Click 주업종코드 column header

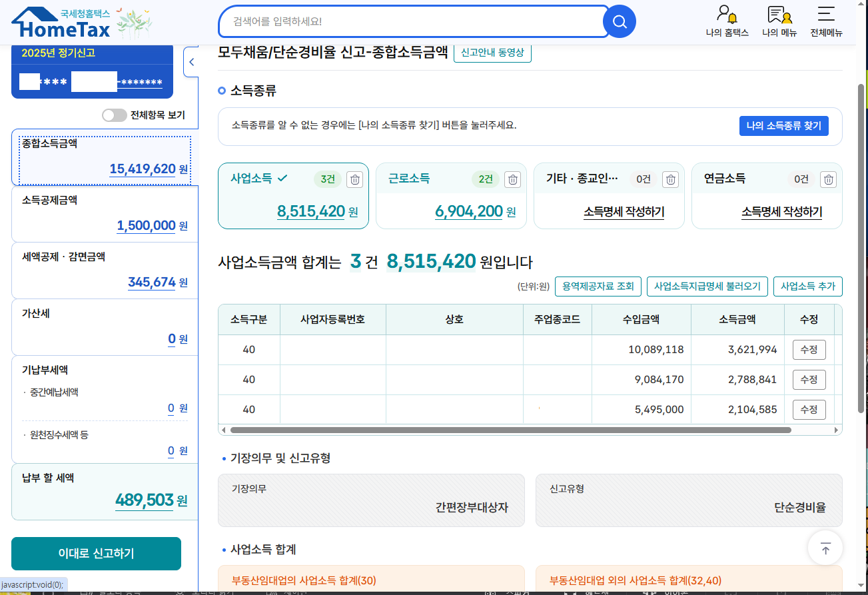[558, 319]
